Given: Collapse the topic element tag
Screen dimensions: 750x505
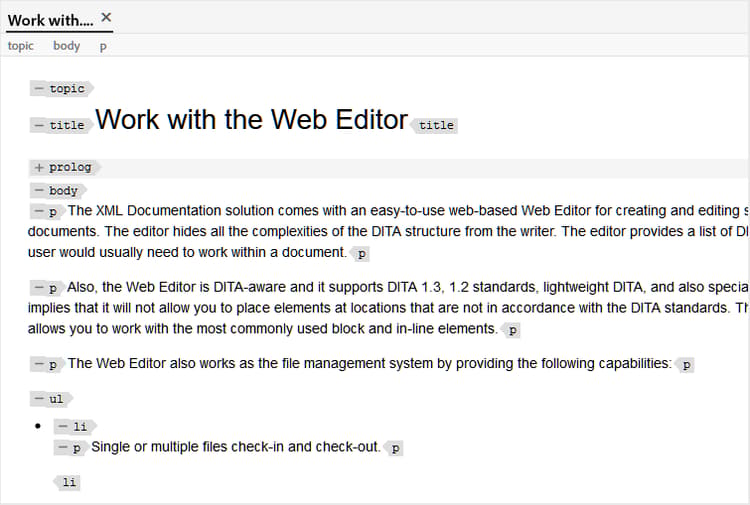Looking at the screenshot, I should coord(39,89).
